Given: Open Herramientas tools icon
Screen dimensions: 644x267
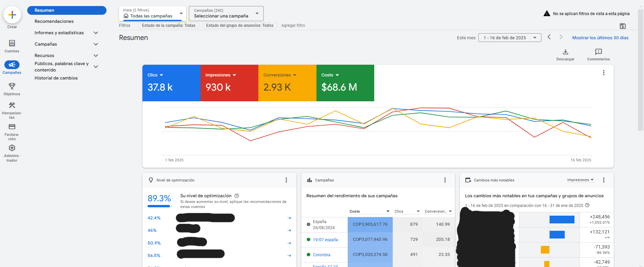Looking at the screenshot, I should click(x=12, y=105).
